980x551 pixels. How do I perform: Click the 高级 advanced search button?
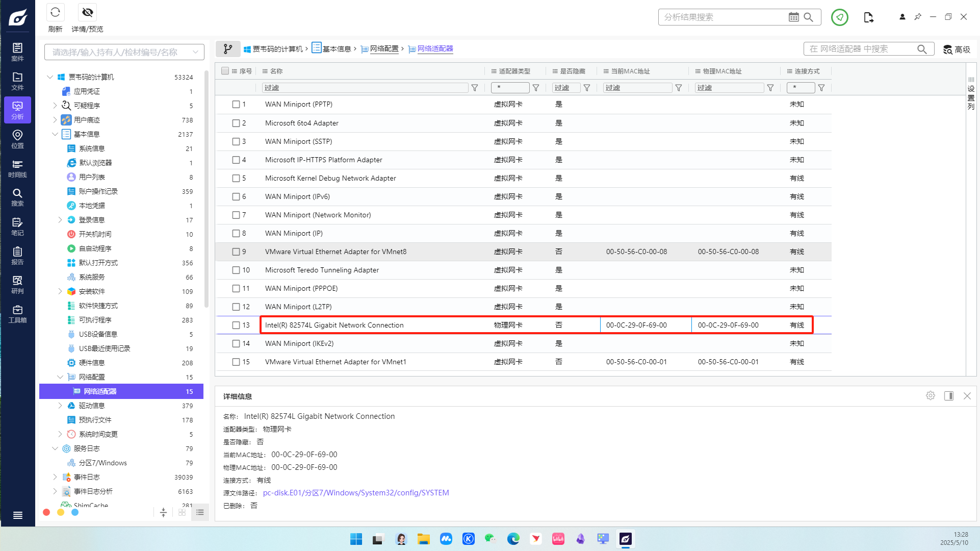[957, 49]
